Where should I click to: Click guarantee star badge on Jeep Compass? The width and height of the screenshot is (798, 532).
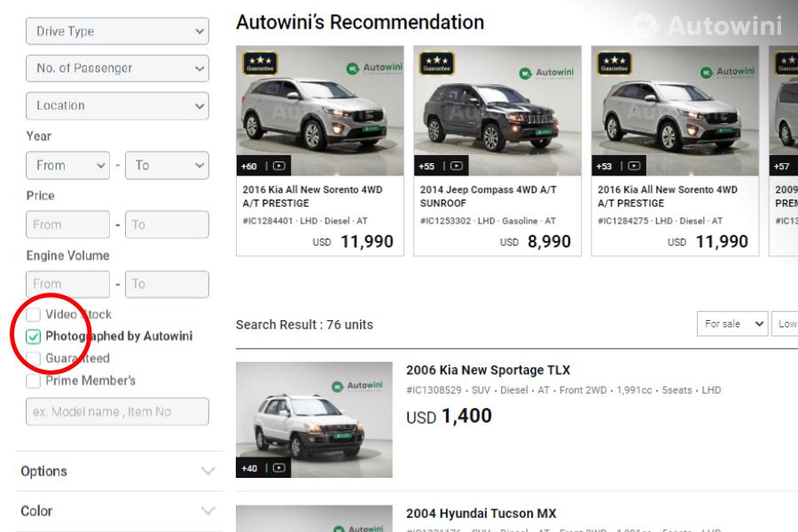(x=436, y=64)
